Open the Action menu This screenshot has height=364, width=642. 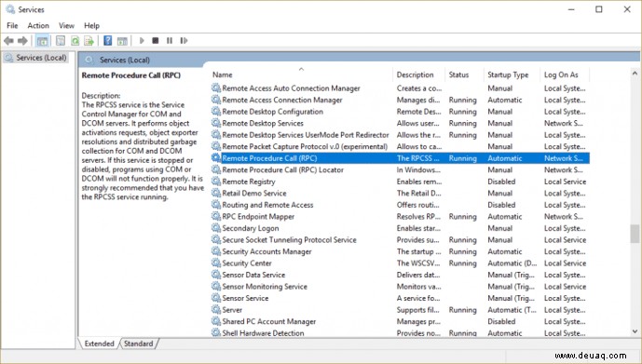pos(38,25)
